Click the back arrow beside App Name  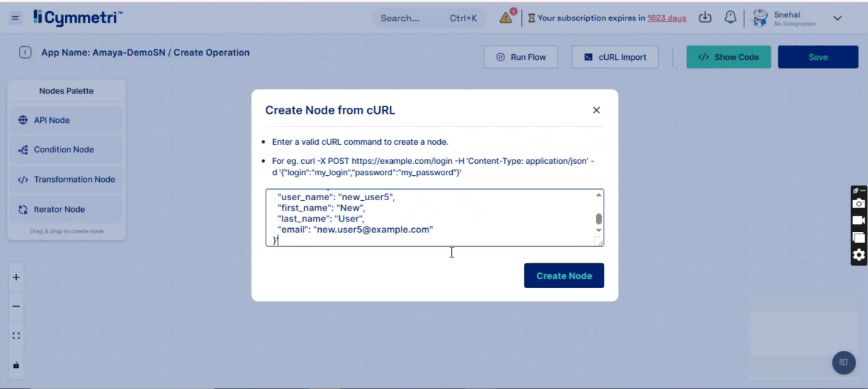25,53
